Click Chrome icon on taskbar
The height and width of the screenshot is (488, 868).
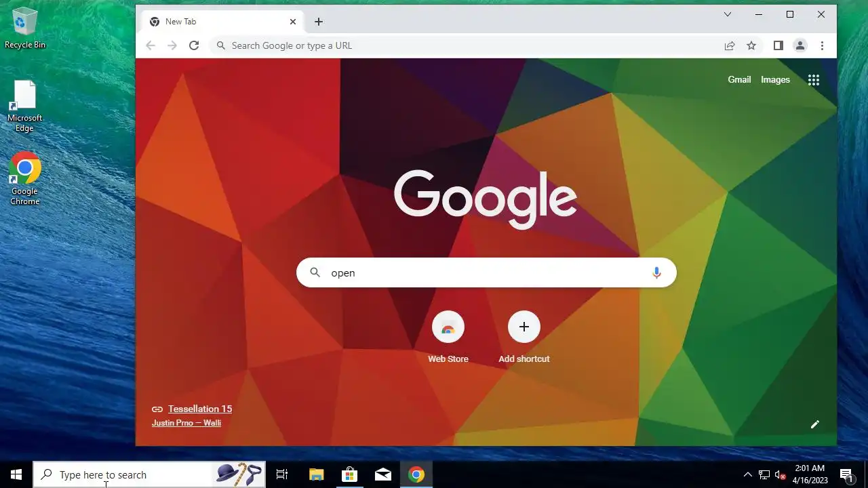[x=416, y=474]
